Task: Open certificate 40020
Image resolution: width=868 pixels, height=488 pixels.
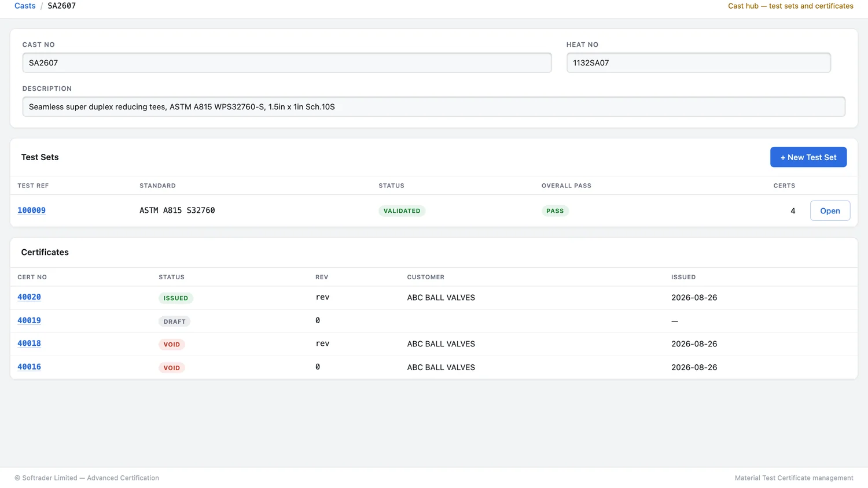Action: click(29, 297)
